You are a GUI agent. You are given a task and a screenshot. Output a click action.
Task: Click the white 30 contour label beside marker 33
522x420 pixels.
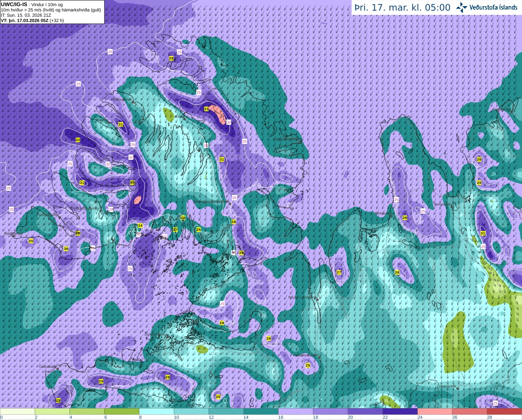229,122
